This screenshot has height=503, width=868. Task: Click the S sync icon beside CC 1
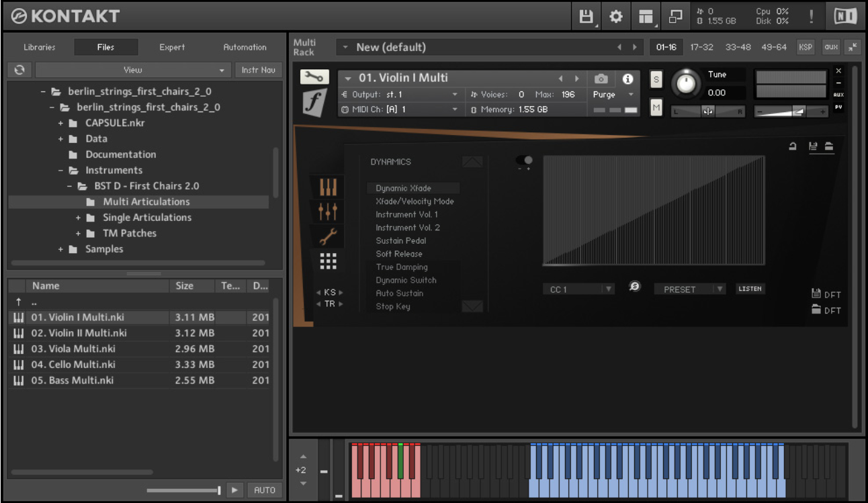coord(635,287)
